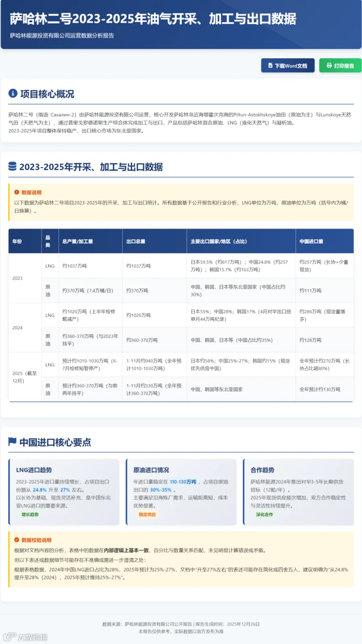Click the check icon beside 数据校验说明
Viewport: 362px width, 644px height.
click(17, 540)
